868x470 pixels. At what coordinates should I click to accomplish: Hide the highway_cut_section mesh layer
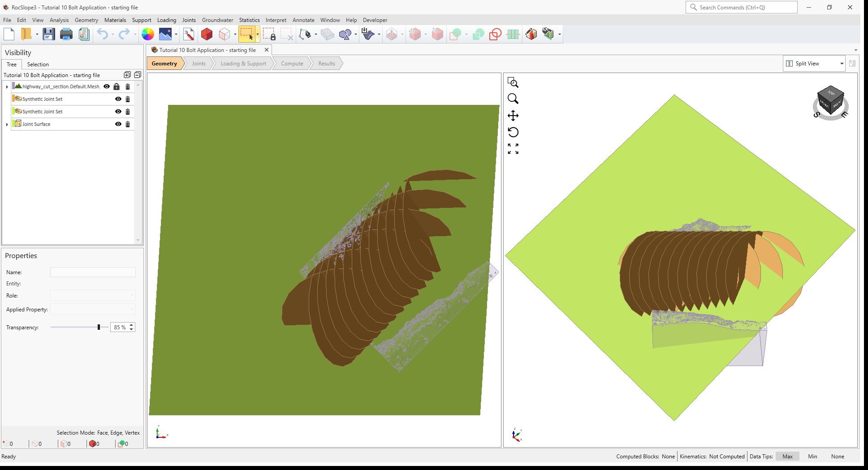click(107, 86)
